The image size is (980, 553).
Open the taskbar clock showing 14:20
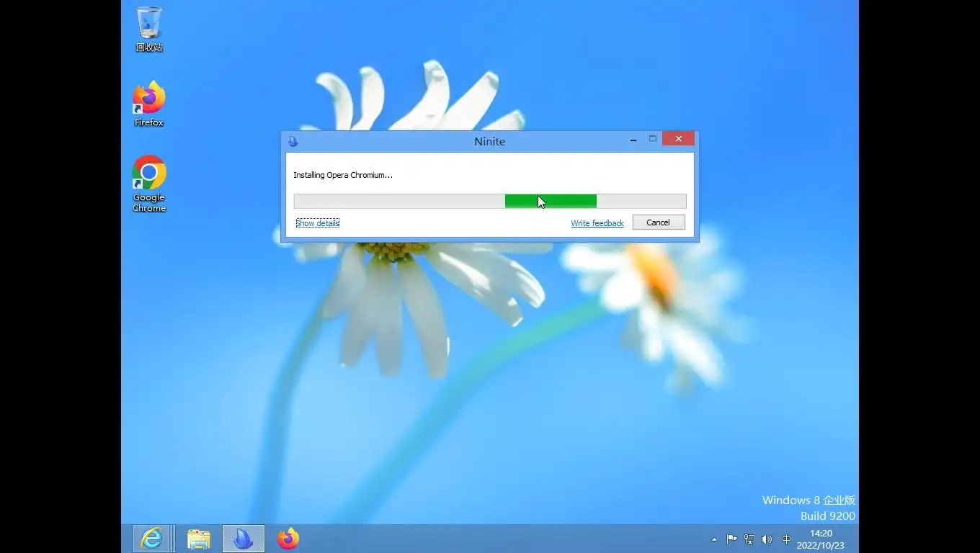[x=821, y=539]
